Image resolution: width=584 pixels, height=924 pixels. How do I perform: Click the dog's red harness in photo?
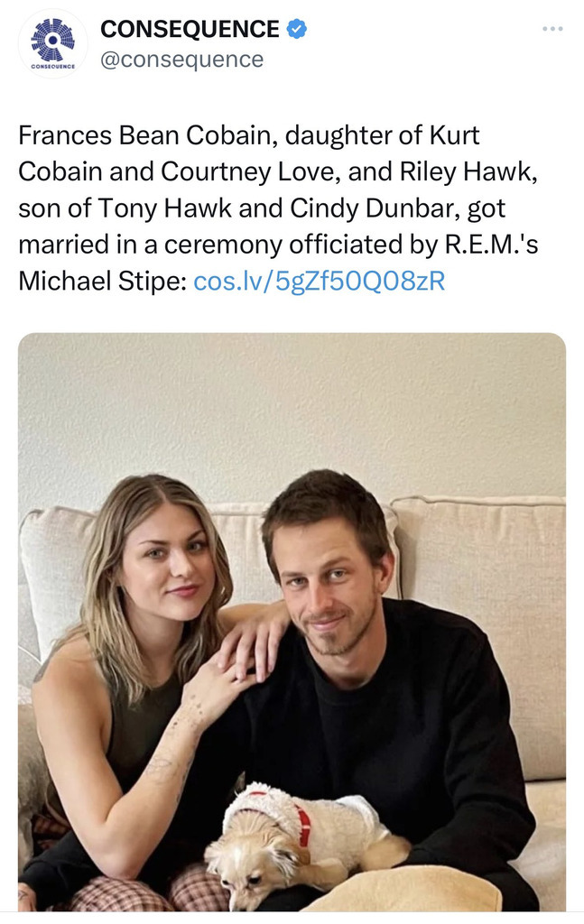303,824
